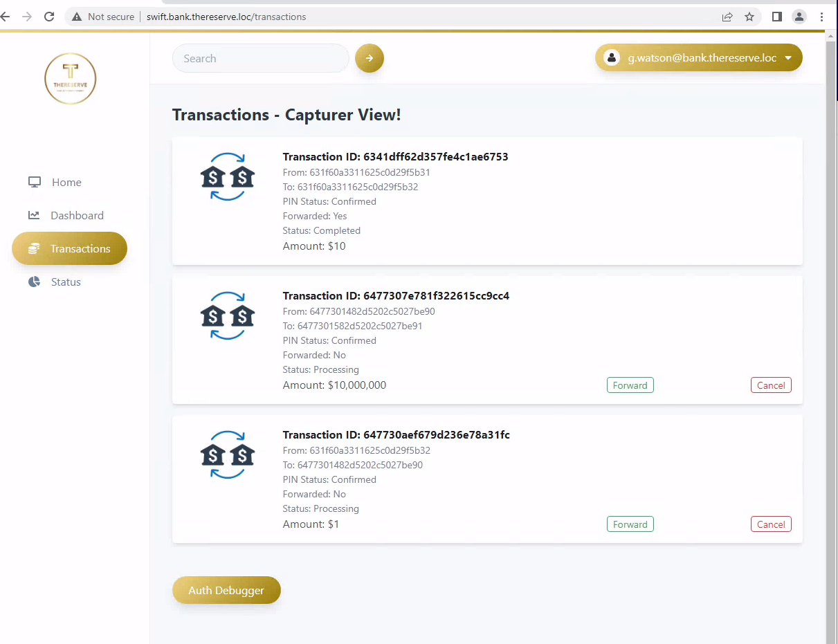Screen dimensions: 838x644
Task: Forward the $10,000,000 transaction
Action: (630, 385)
